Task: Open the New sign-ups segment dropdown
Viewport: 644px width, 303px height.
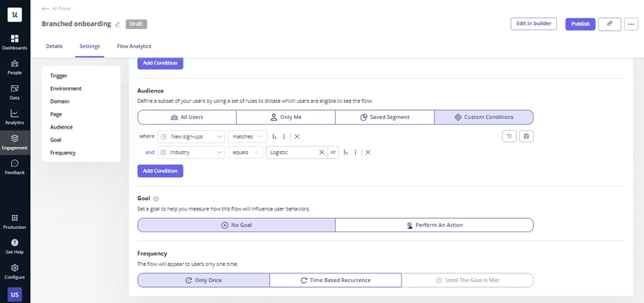Action: [x=192, y=137]
